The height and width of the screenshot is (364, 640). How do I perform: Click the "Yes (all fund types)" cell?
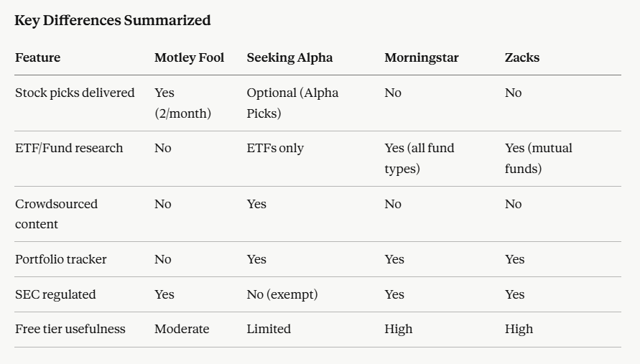(419, 158)
